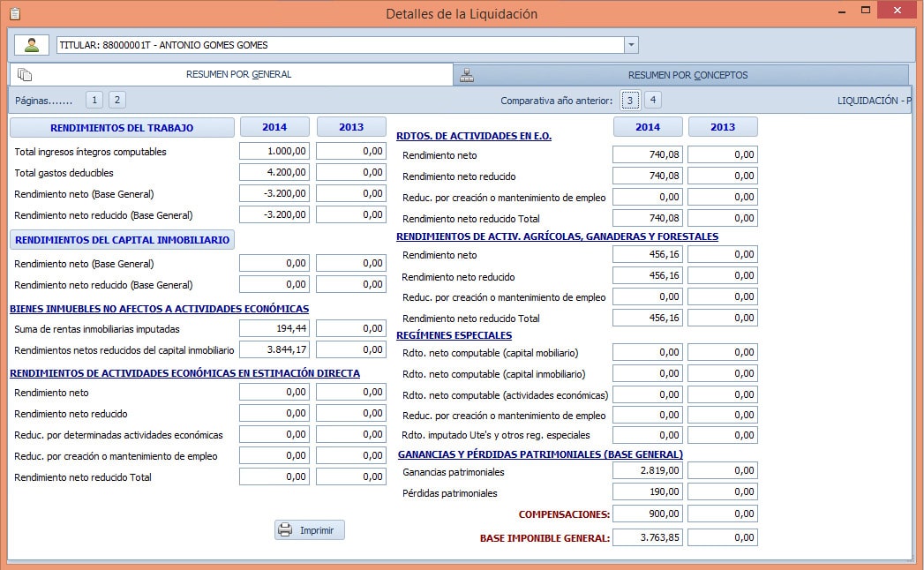Click the 'Páginas.......' label
This screenshot has width=924, height=570.
point(43,101)
